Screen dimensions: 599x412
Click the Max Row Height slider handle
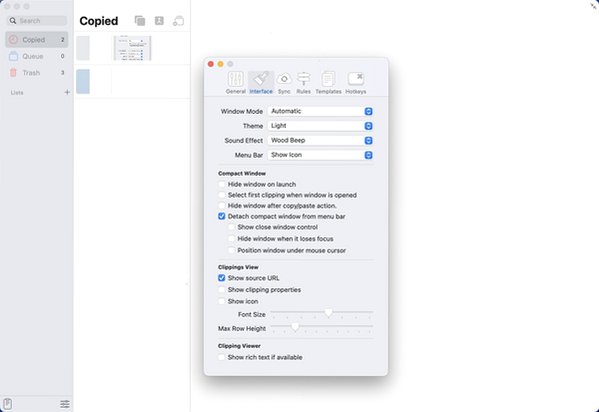point(295,327)
